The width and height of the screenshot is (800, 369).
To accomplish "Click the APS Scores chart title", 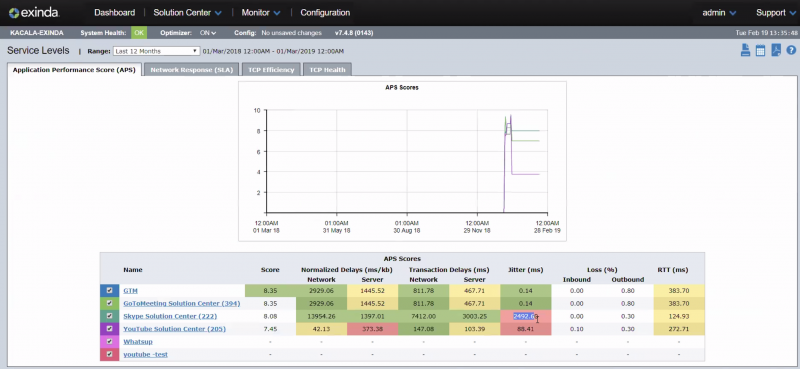I will 402,87.
